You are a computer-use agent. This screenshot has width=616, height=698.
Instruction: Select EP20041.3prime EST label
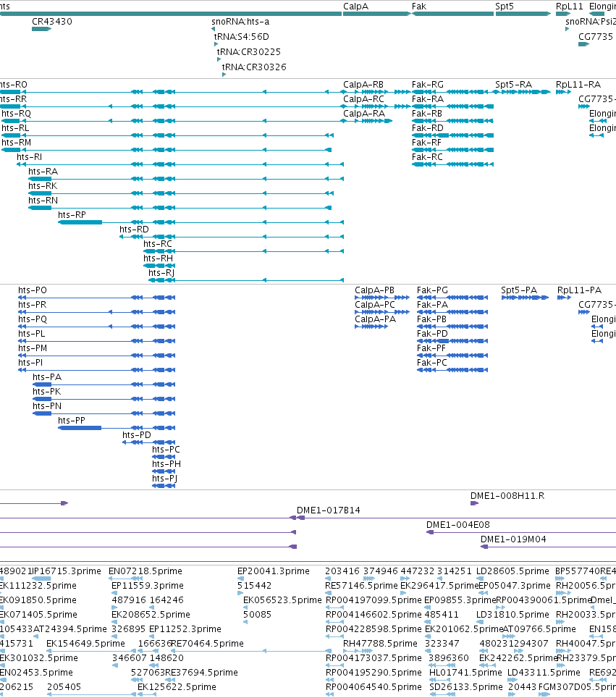(x=274, y=571)
